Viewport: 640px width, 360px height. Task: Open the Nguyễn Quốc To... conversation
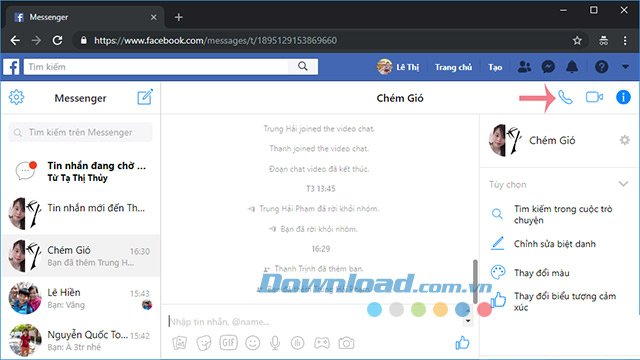click(x=80, y=340)
